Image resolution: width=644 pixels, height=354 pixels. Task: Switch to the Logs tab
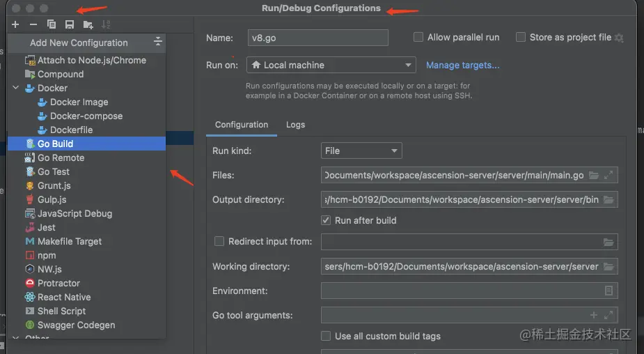(x=295, y=125)
